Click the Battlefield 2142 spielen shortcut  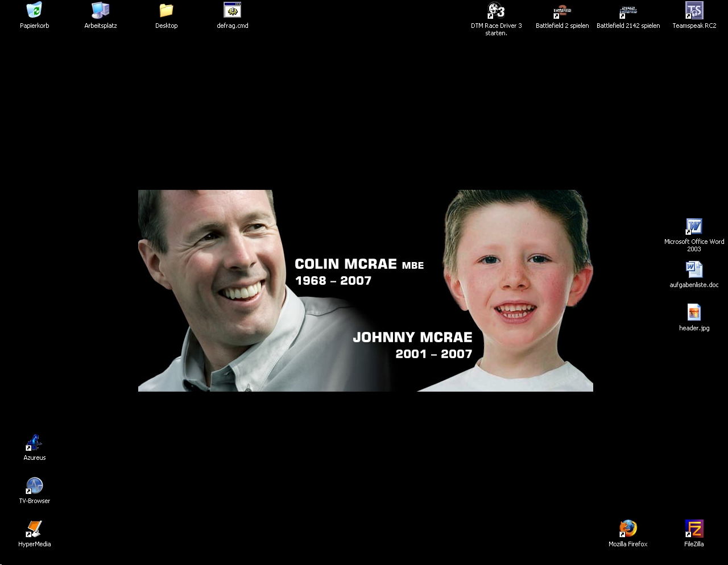coord(628,11)
